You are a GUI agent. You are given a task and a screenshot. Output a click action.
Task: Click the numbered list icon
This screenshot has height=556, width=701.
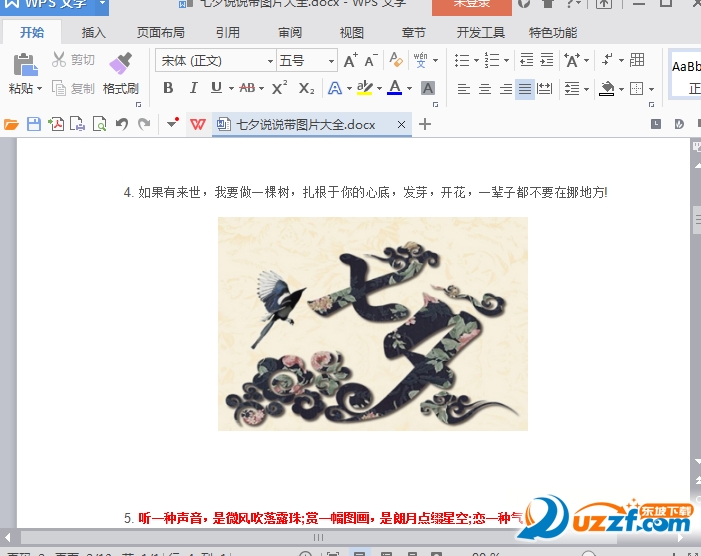pos(492,60)
